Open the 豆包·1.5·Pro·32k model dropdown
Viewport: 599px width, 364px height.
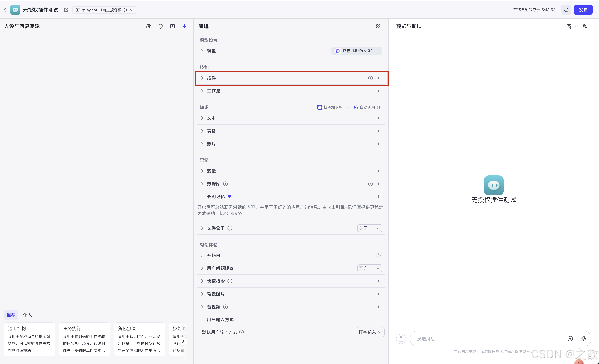pyautogui.click(x=357, y=51)
